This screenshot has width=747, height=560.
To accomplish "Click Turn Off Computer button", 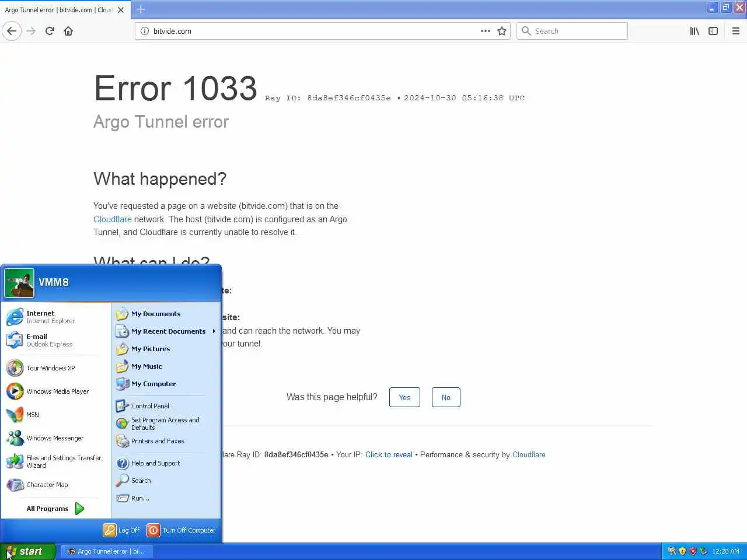I will 181,530.
